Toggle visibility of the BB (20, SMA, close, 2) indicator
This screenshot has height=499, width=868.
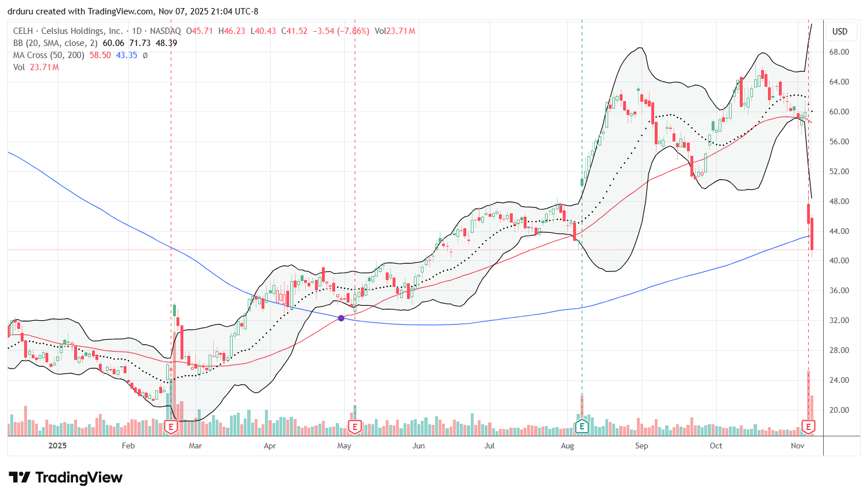pos(53,43)
